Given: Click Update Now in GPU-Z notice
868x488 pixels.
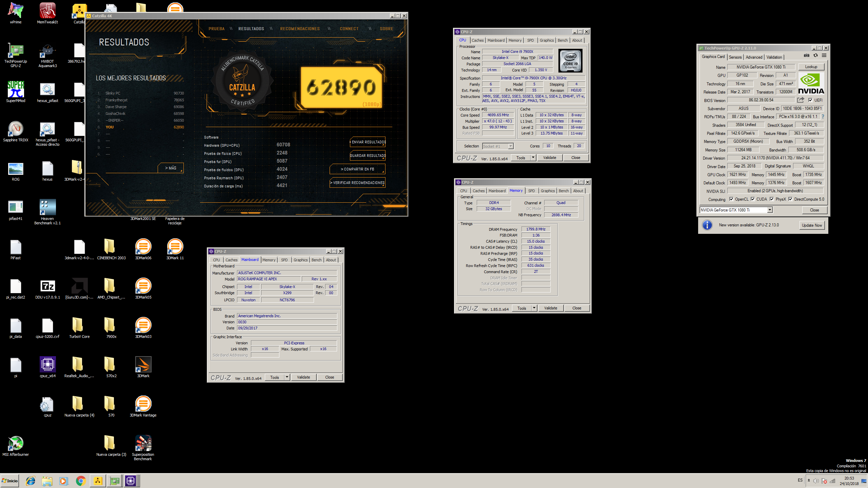Looking at the screenshot, I should point(812,225).
